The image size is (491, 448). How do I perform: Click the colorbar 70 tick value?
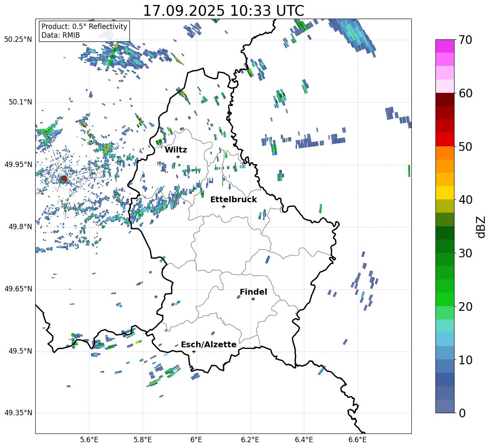coord(466,40)
